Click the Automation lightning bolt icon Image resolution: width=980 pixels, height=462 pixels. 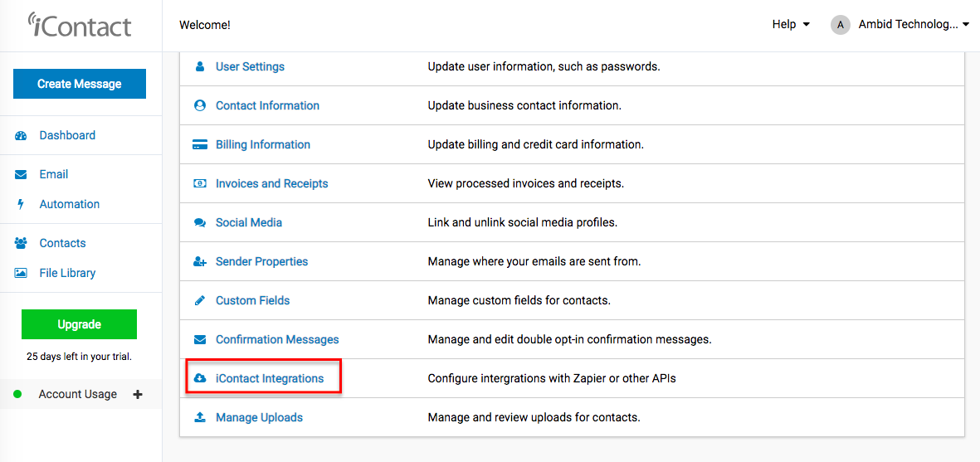(x=21, y=204)
